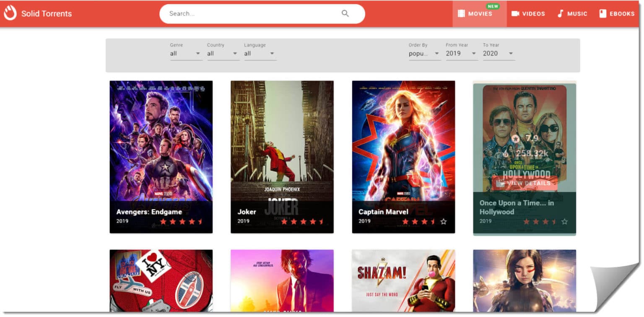Click the flame icon beside 258.32k count
The image size is (644, 317).
(506, 154)
